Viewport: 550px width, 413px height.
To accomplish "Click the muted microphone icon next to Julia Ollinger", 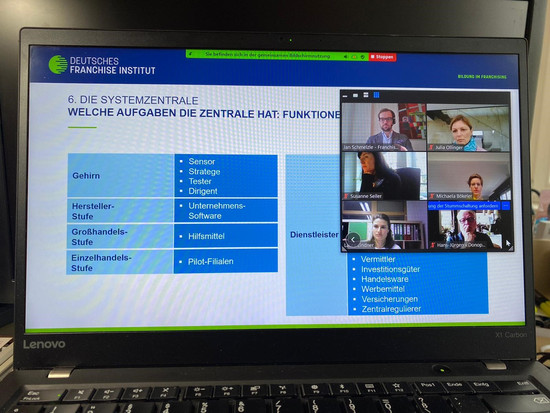I will 431,147.
